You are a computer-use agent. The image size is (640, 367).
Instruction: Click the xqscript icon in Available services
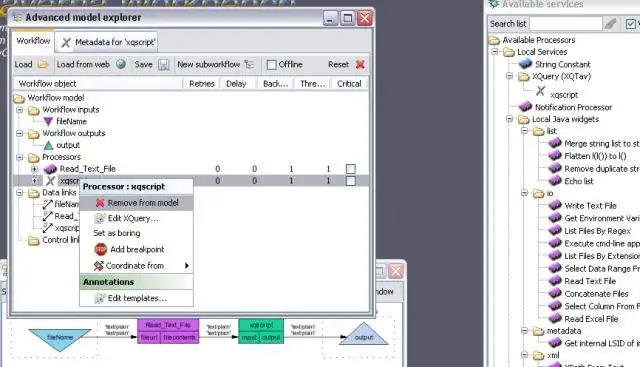(540, 91)
